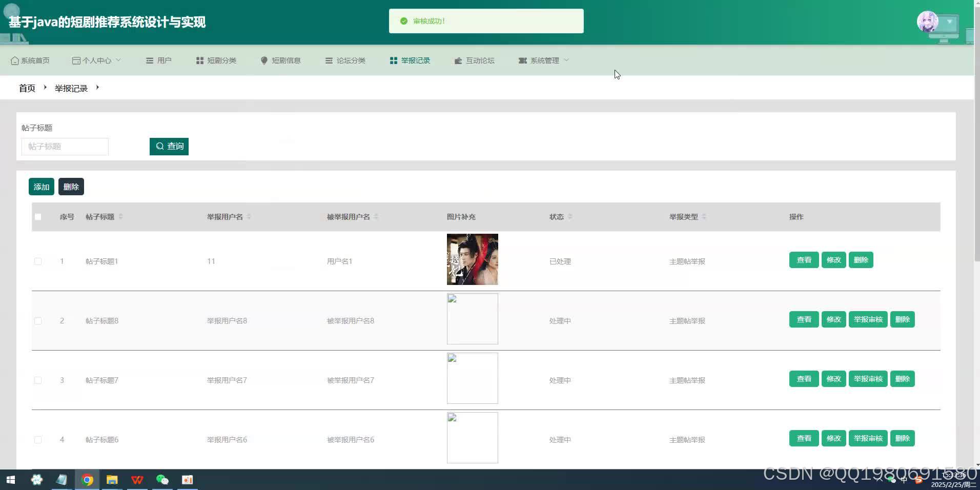980x490 pixels.
Task: Click the 用户 management icon
Action: 149,60
